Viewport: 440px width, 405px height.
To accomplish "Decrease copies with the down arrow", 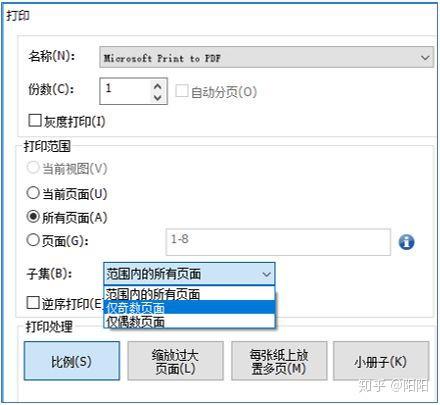I will 158,98.
